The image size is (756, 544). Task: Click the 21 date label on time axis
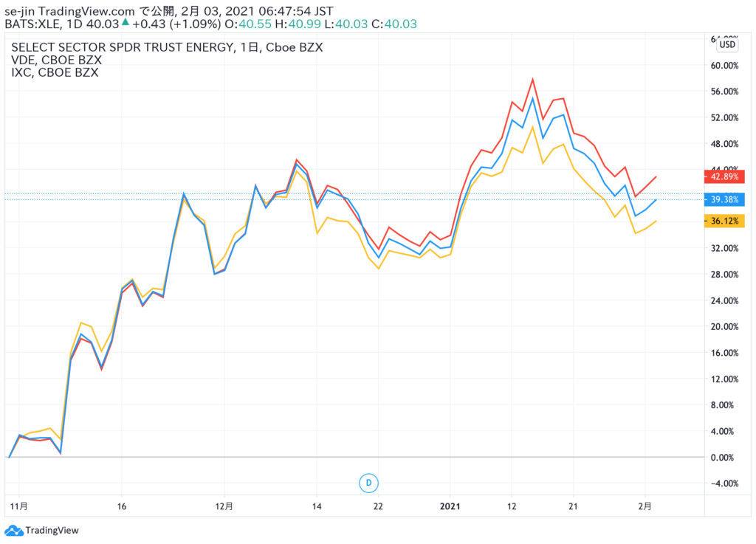tap(573, 506)
